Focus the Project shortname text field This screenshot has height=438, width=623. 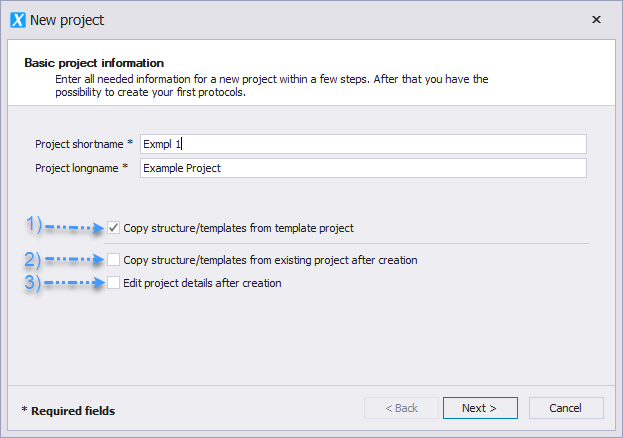point(363,144)
